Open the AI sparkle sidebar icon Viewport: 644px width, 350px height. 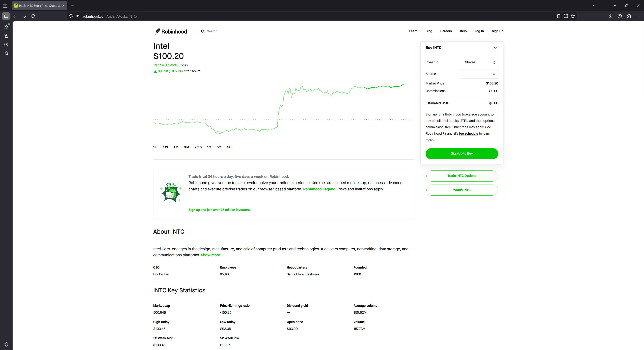(6, 27)
